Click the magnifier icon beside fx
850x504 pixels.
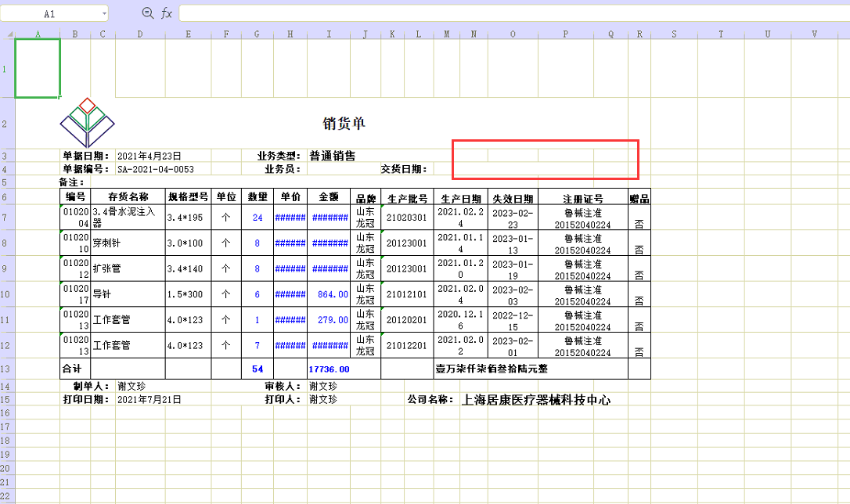pyautogui.click(x=147, y=13)
